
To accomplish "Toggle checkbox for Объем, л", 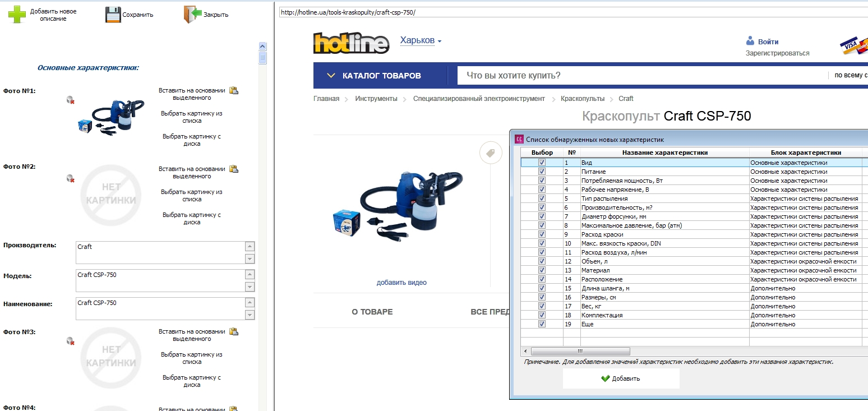I will [x=542, y=261].
